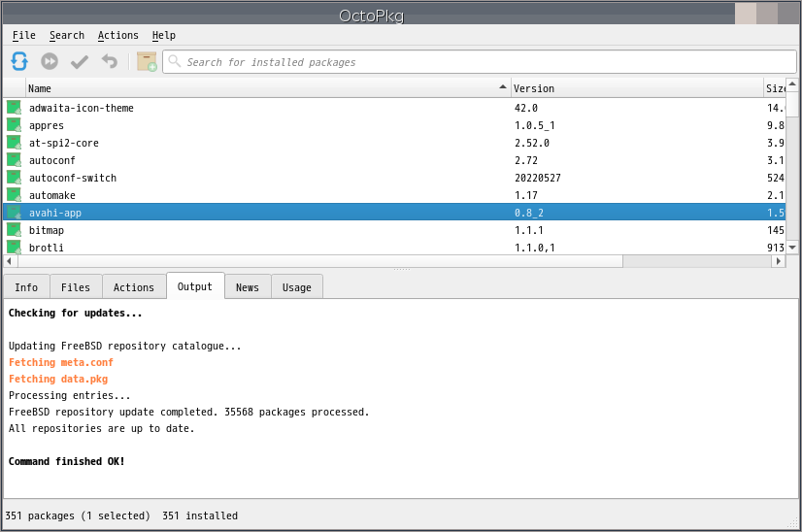
Task: Open the Search menu
Action: [66, 35]
